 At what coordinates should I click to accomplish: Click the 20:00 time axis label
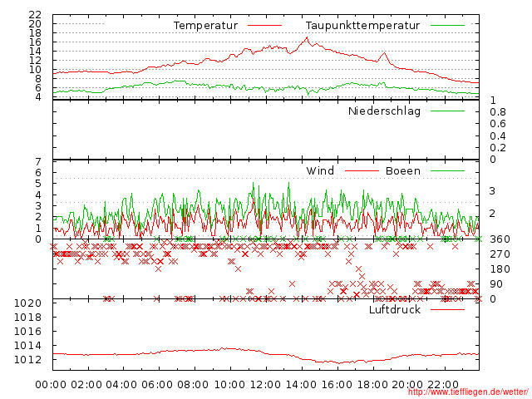[x=407, y=385]
